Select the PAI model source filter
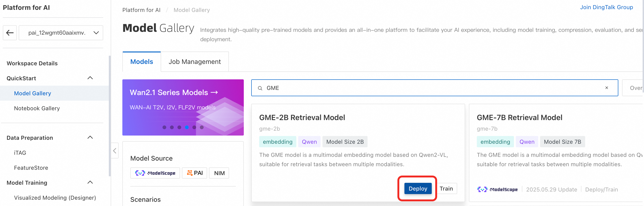 click(195, 173)
